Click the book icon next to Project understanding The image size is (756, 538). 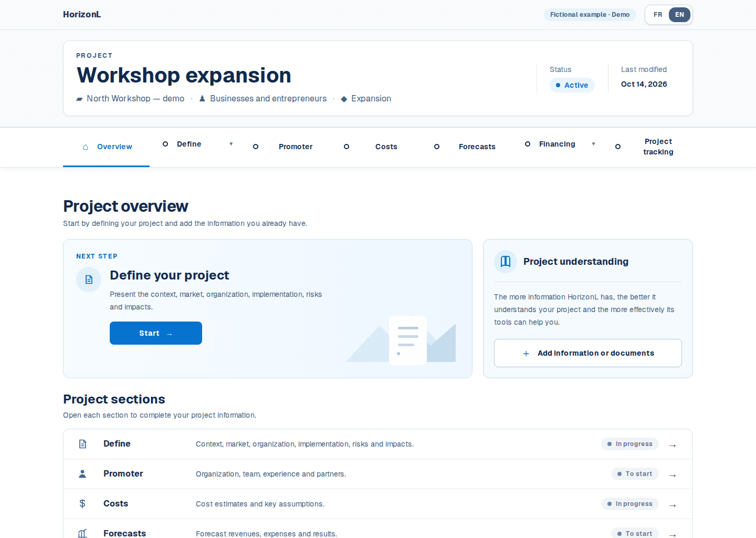click(506, 262)
